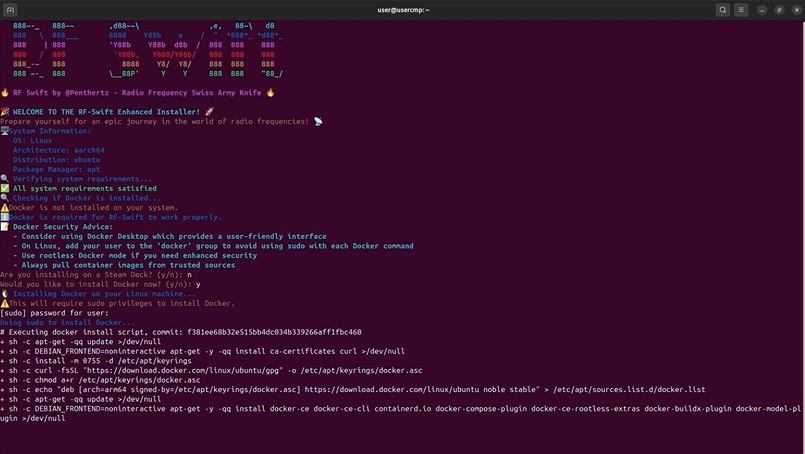Click the 'Package Manager: apt' line

56,169
